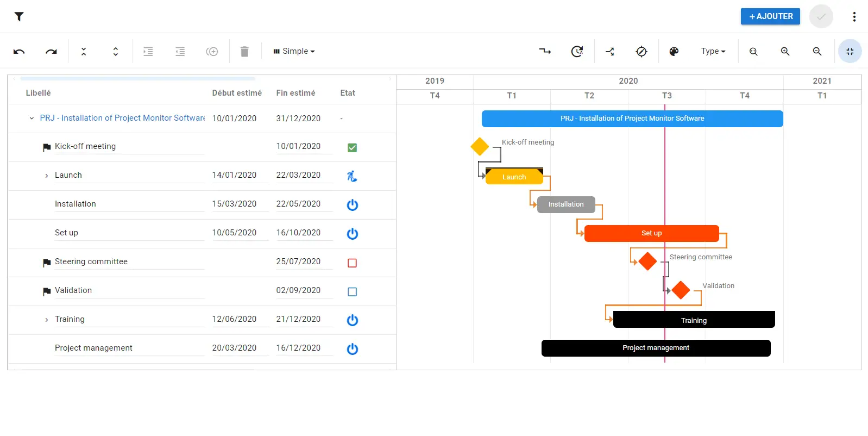Click the undo arrow icon
Viewport: 868px width, 436px height.
pyautogui.click(x=19, y=51)
